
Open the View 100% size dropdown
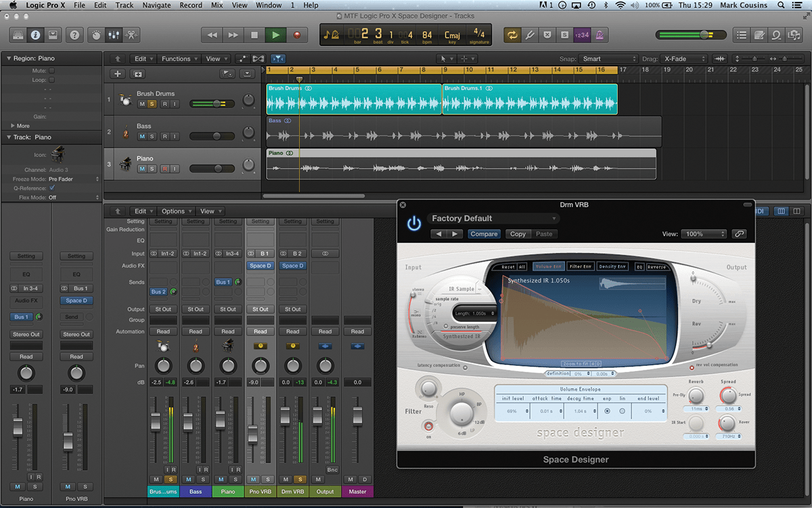[703, 234]
